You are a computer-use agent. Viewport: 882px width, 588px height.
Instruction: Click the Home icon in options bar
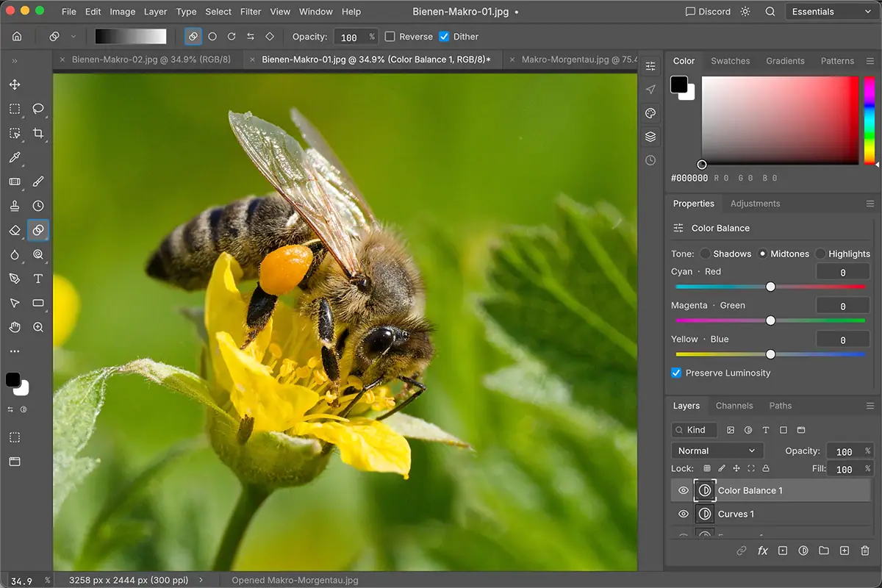17,36
